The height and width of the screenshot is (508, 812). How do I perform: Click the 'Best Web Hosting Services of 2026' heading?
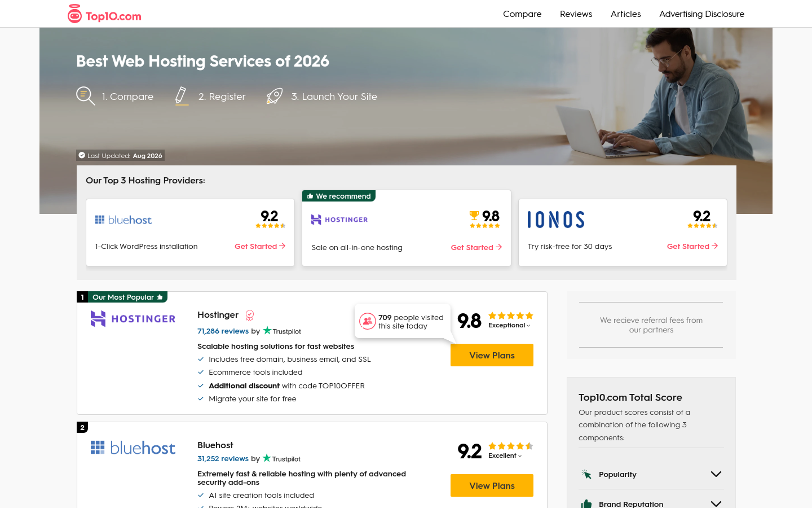tap(202, 61)
